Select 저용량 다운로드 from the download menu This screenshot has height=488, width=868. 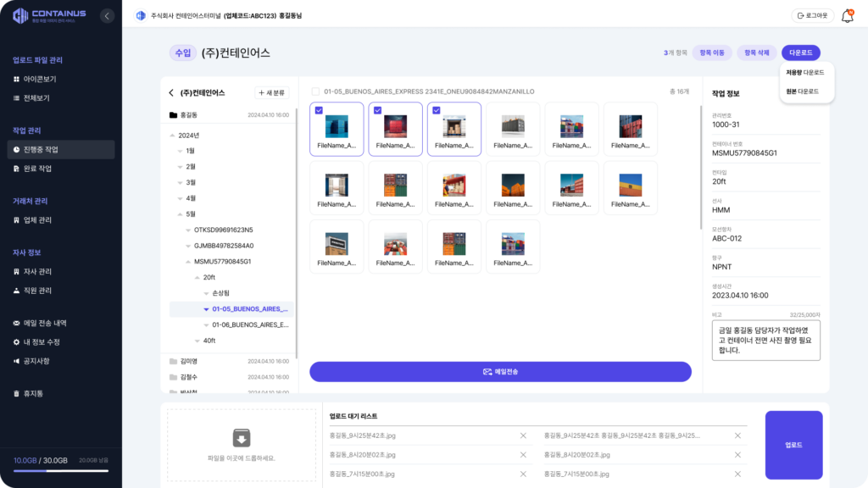click(804, 73)
